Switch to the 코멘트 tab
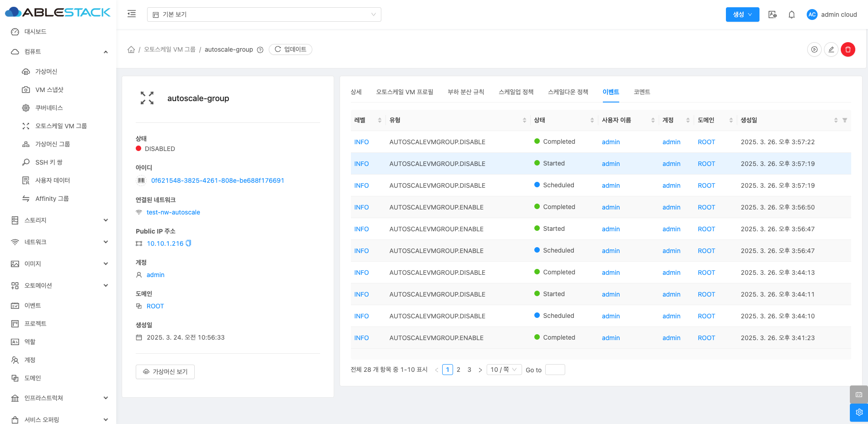Viewport: 868px width, 424px height. point(641,92)
